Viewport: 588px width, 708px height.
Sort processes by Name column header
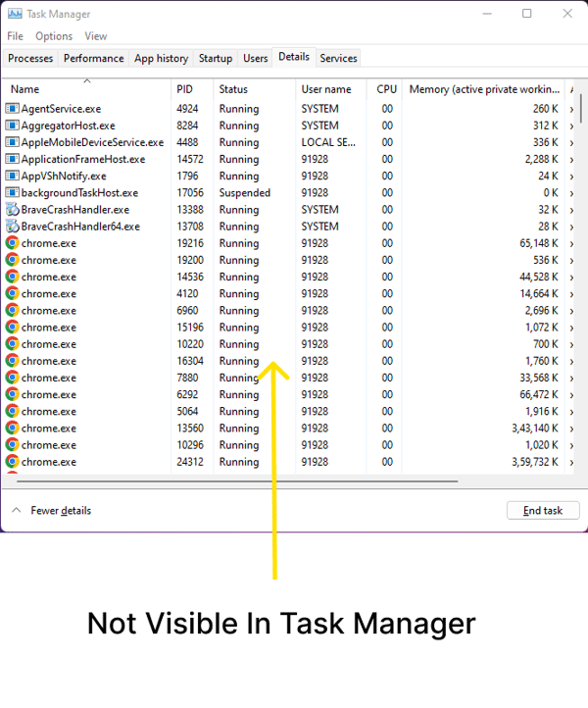pyautogui.click(x=25, y=89)
